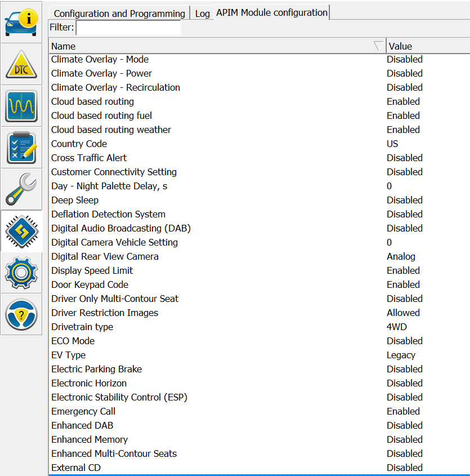
Task: Open the Settings gear section
Action: (x=21, y=272)
